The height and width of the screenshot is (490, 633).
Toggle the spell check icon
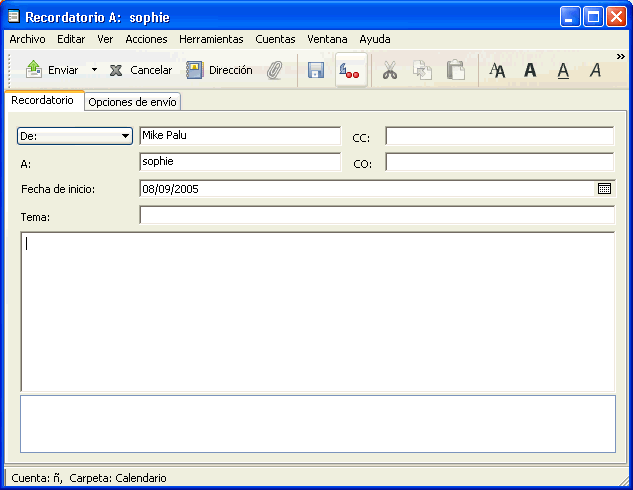pos(350,70)
